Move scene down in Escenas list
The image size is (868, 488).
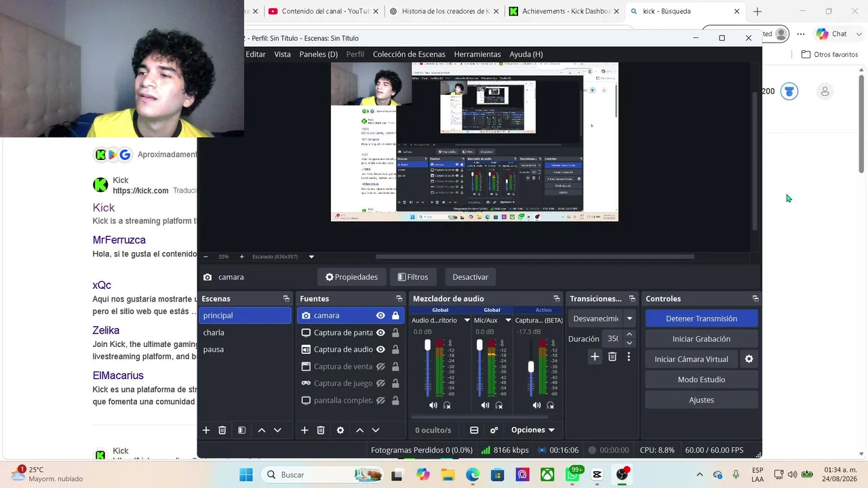pyautogui.click(x=277, y=430)
